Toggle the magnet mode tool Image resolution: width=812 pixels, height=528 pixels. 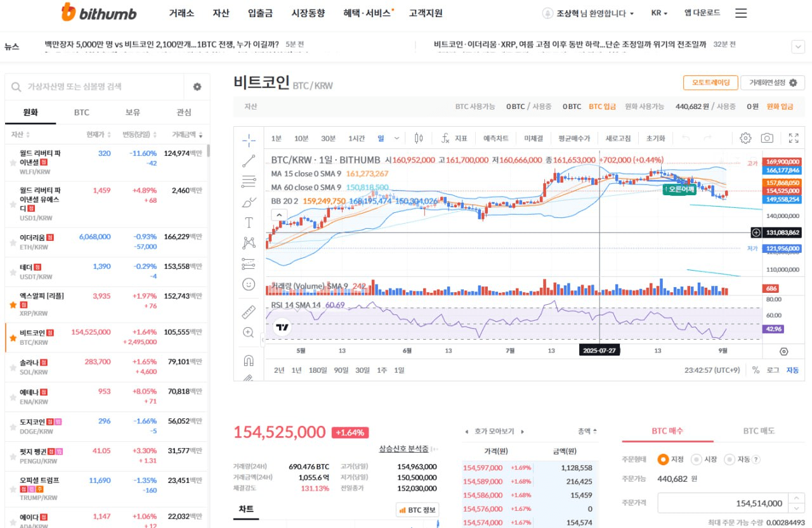click(249, 360)
